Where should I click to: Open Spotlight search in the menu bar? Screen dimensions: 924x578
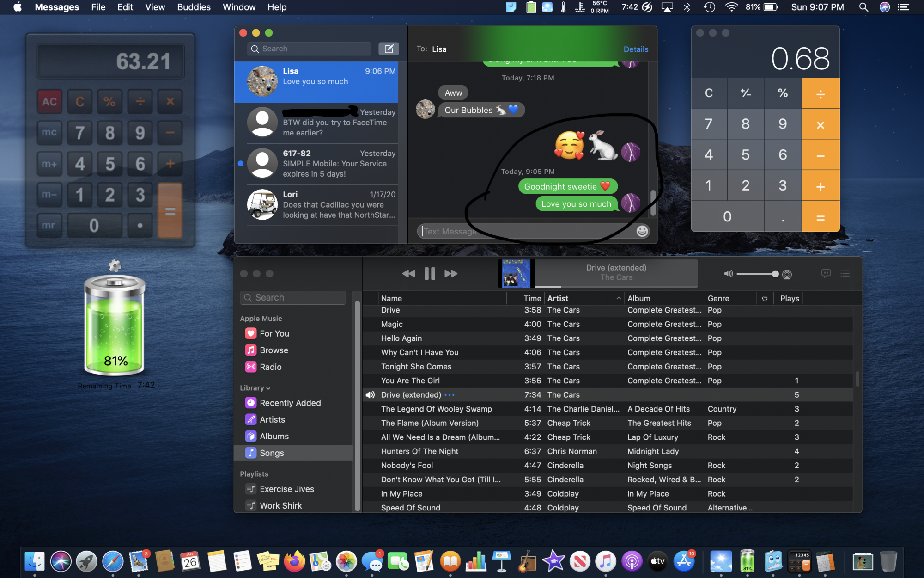click(x=863, y=7)
